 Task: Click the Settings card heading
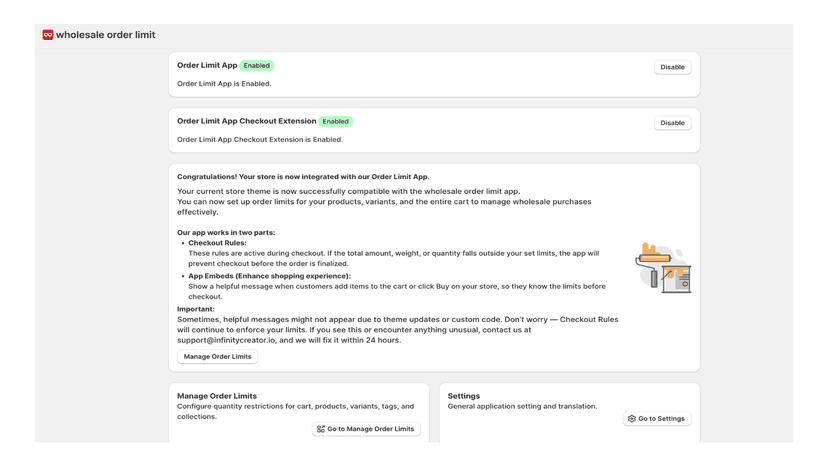click(x=464, y=396)
